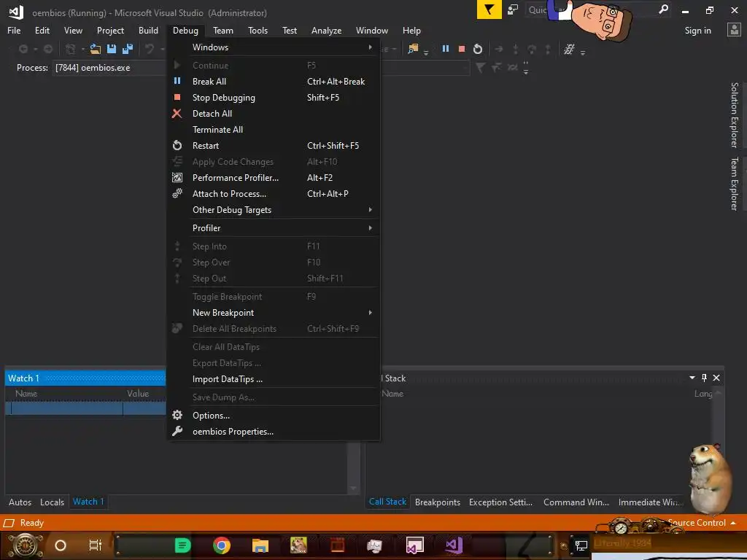
Task: Open Google Chrome from the taskbar
Action: point(222,545)
